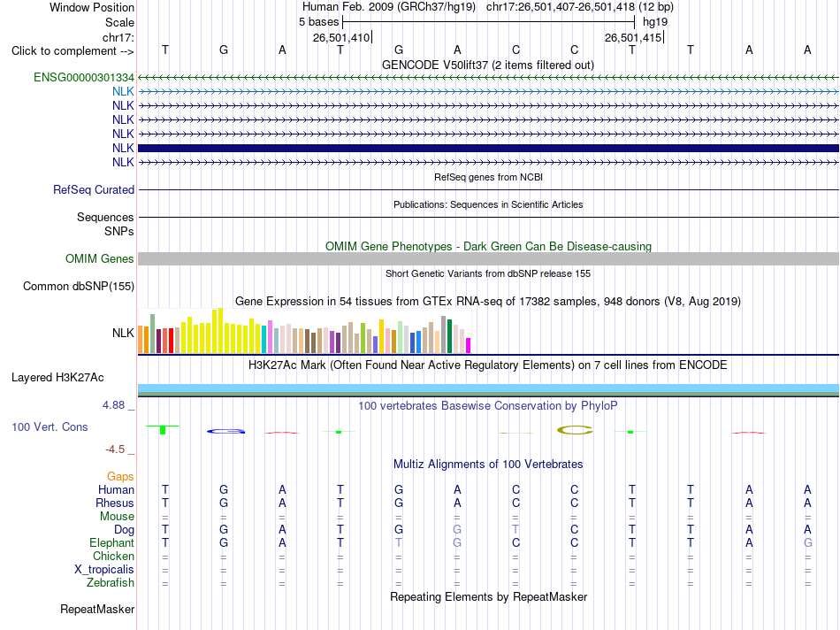Viewport: 840px width, 630px height.
Task: Click the Window Position label
Action: pos(92,7)
